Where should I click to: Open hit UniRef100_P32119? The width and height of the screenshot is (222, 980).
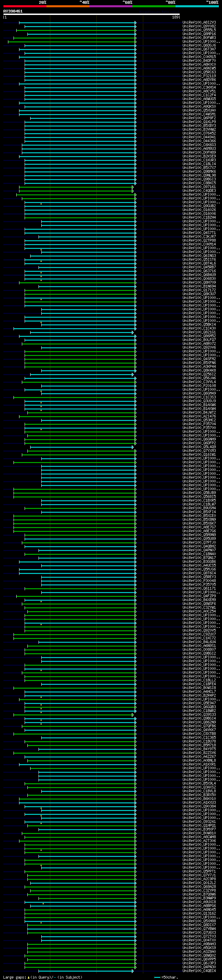tap(199, 76)
